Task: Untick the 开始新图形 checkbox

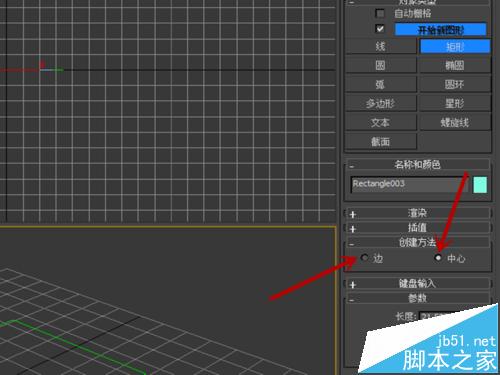Action: point(380,29)
